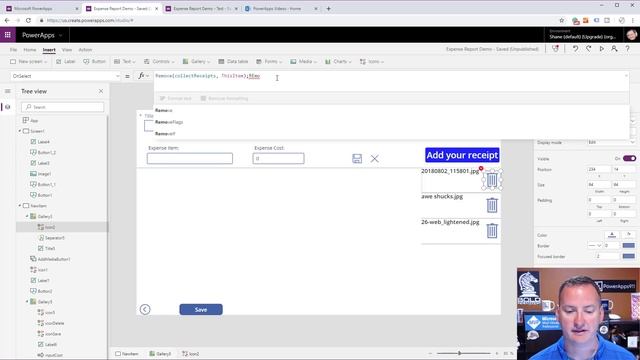This screenshot has width=640, height=360.
Task: Open the New screen dropdown
Action: [x=29, y=62]
